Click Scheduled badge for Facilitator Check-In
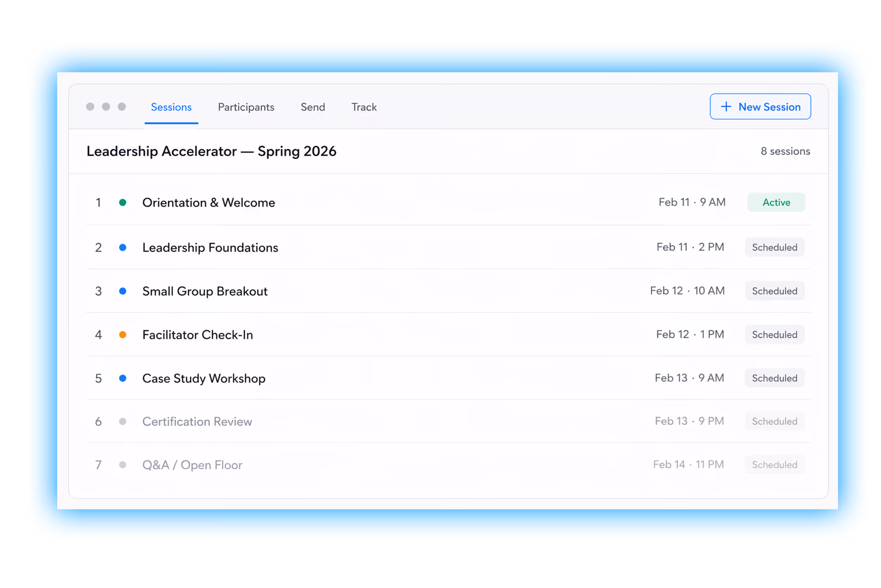The height and width of the screenshot is (588, 881). coord(774,335)
